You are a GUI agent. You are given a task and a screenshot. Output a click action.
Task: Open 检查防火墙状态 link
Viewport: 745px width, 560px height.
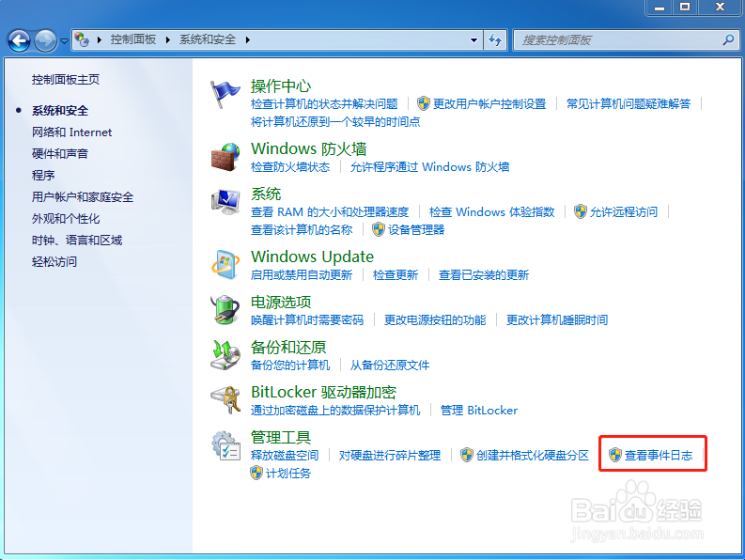[290, 167]
